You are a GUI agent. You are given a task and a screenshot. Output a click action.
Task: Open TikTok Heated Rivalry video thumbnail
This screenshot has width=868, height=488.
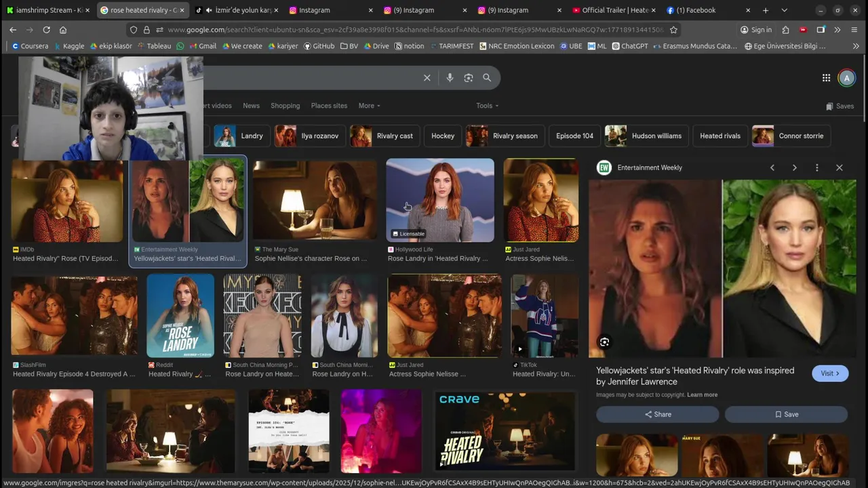[545, 316]
